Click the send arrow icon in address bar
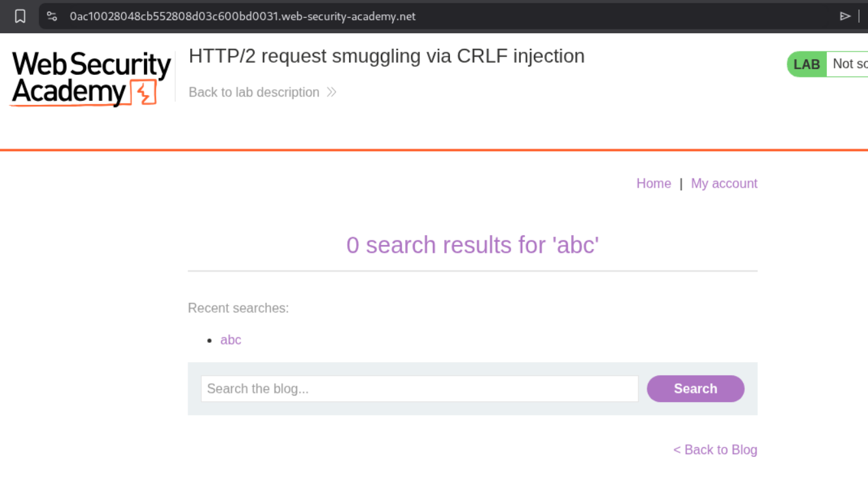This screenshot has height=488, width=868. click(x=845, y=16)
